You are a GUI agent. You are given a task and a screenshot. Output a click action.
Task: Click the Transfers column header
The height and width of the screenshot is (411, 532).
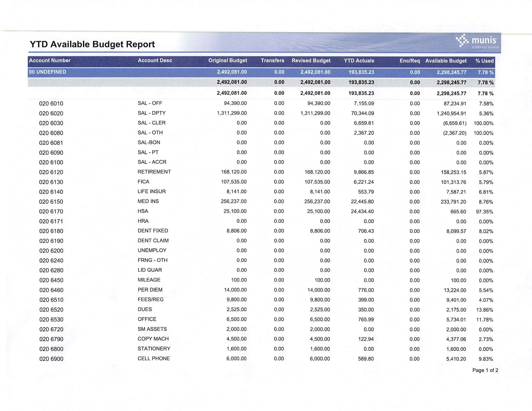[272, 60]
